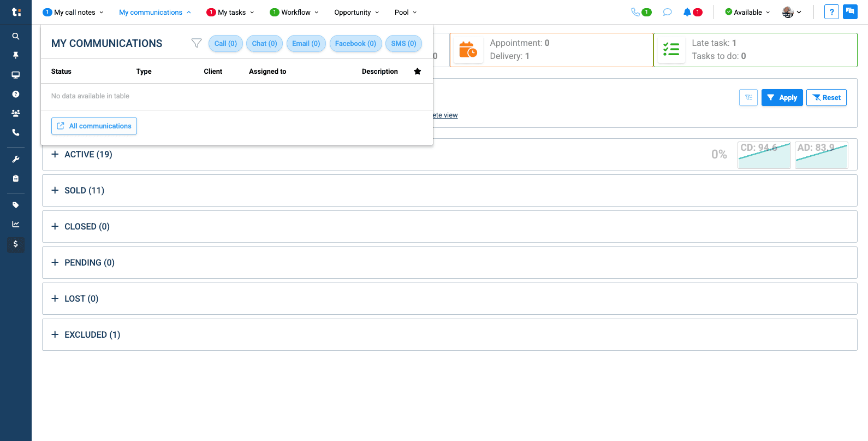Image resolution: width=868 pixels, height=441 pixels.
Task: Open the clipboard icon in sidebar
Action: pos(16,178)
